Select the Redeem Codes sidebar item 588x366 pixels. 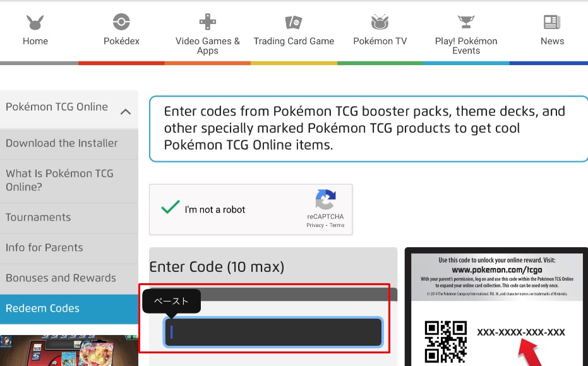(69, 308)
